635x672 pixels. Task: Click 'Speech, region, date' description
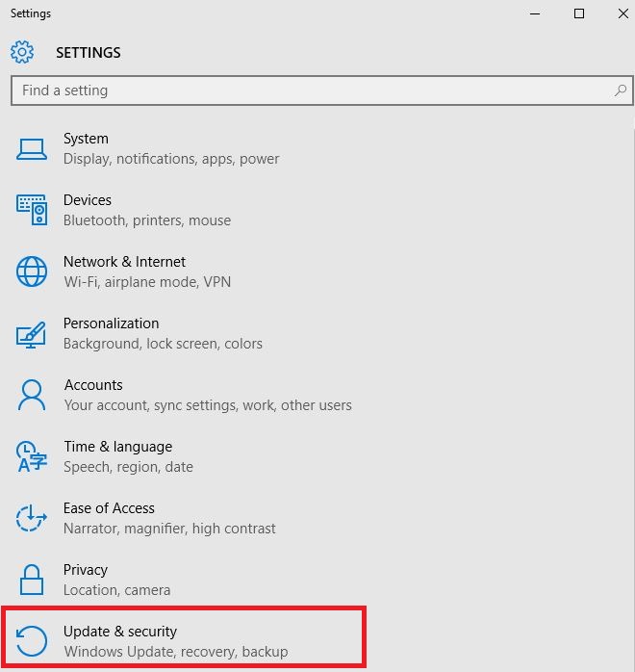[x=129, y=467]
